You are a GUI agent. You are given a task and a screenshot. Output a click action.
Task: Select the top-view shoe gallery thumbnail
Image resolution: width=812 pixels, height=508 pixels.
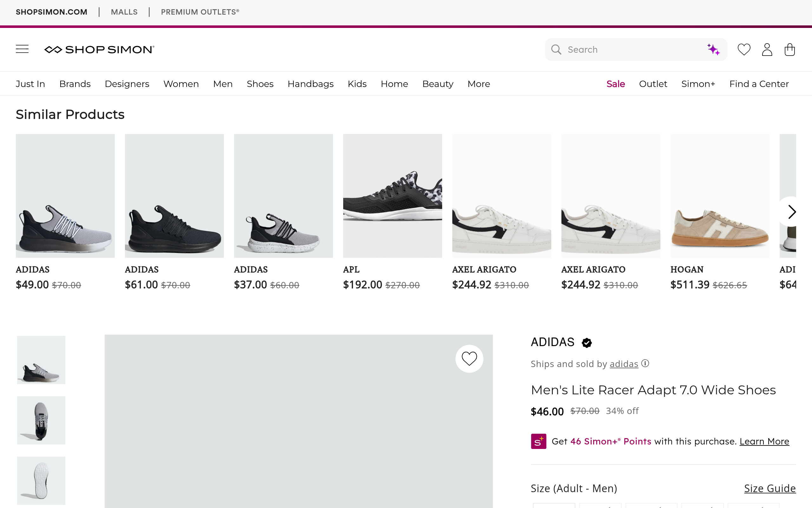(x=41, y=420)
